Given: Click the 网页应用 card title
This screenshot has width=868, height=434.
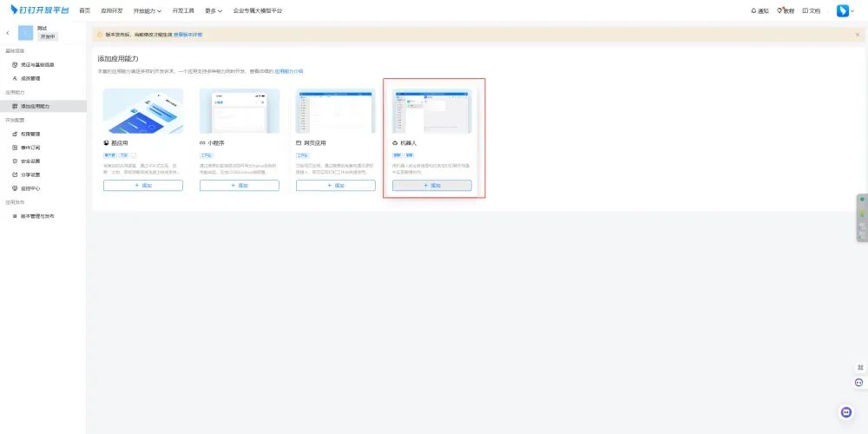Looking at the screenshot, I should click(x=314, y=143).
